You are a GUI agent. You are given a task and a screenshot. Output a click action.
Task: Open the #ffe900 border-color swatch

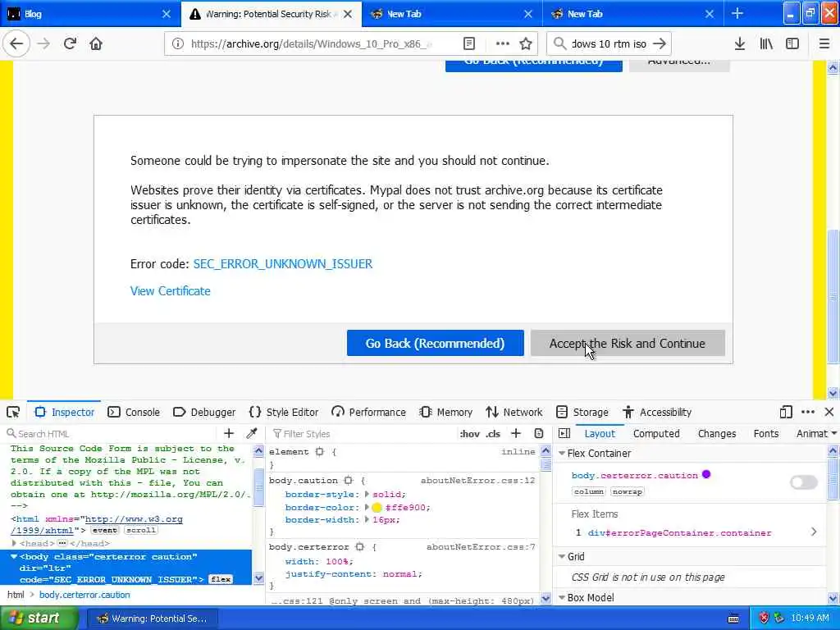coord(377,507)
